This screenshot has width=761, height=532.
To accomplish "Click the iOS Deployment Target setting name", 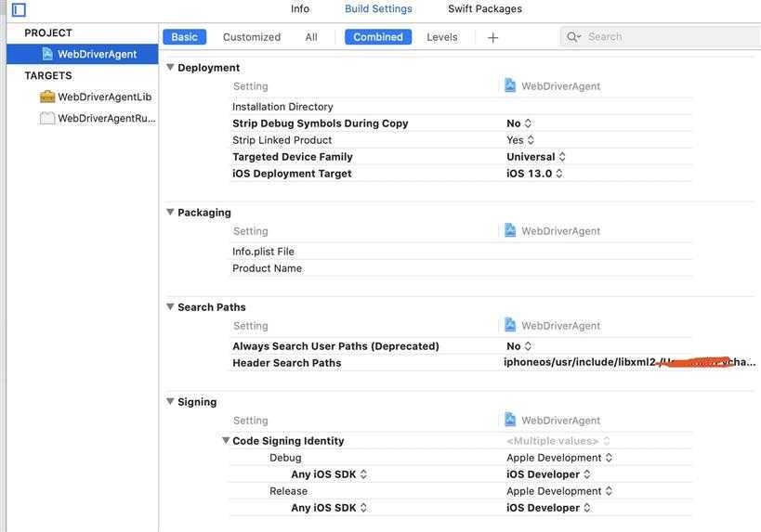I will (292, 174).
